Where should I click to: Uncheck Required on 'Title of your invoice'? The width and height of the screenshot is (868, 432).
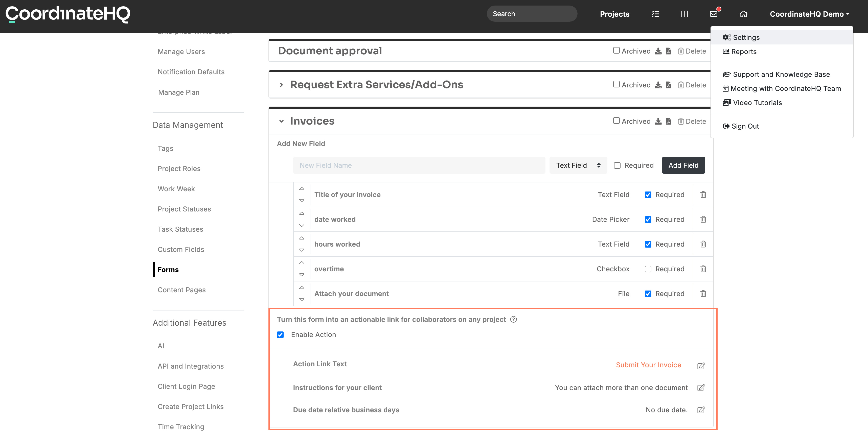648,195
